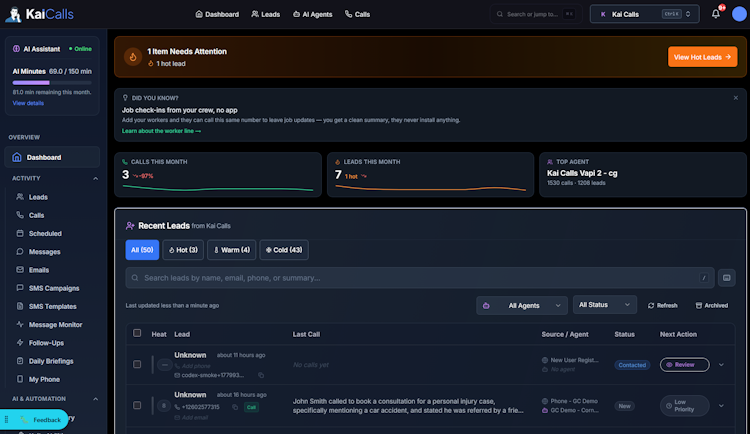Open Dashboard in the top navigation
This screenshot has width=750, height=434.
217,14
